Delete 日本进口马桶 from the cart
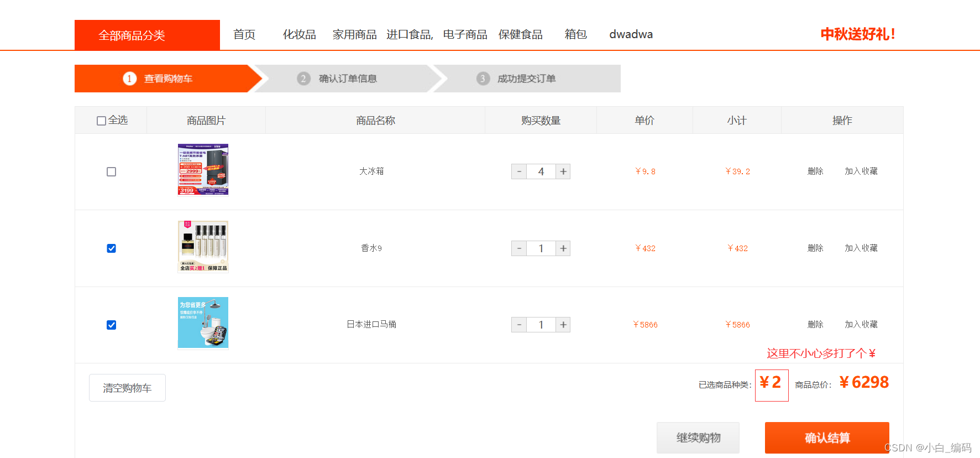 (x=815, y=325)
